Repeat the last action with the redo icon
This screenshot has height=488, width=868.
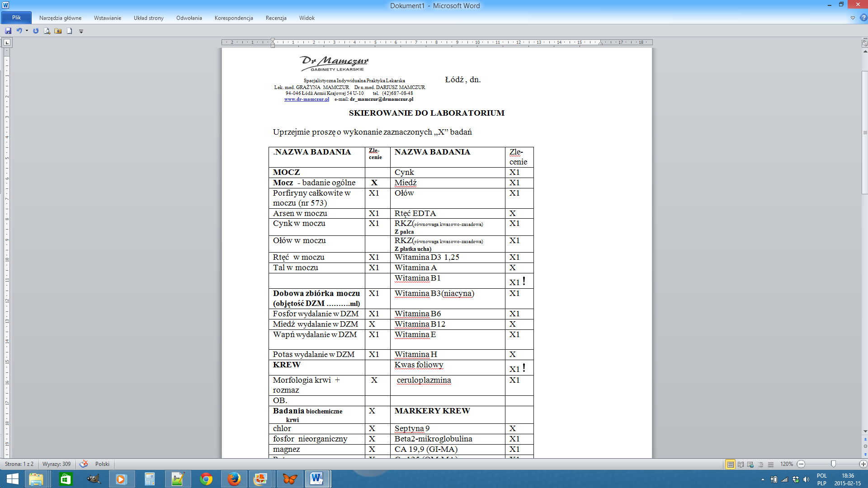point(36,31)
